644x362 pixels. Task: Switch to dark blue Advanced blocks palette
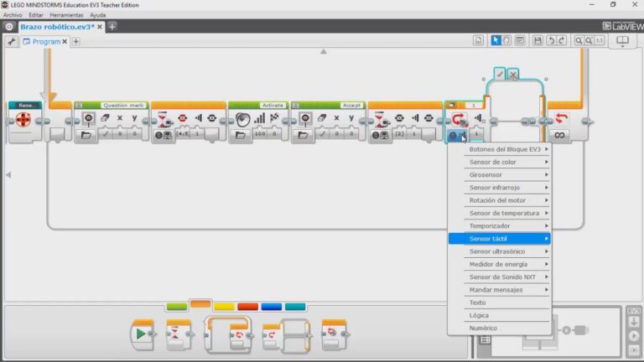point(272,307)
